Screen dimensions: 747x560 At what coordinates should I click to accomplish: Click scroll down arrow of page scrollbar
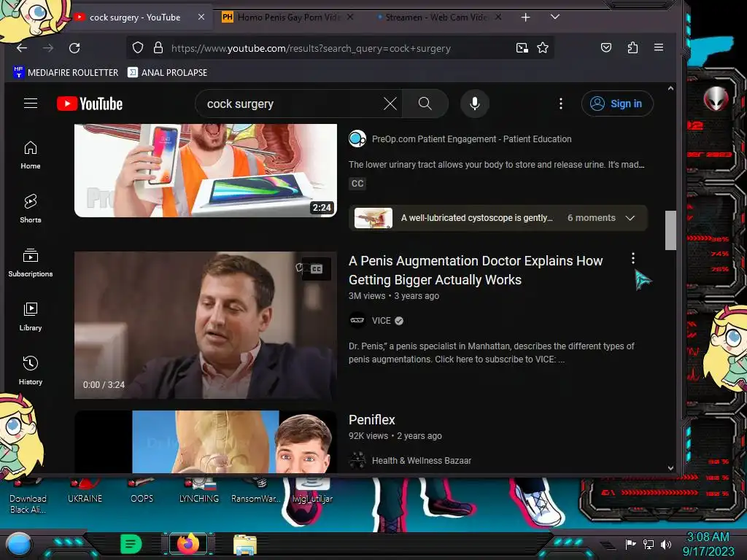670,468
